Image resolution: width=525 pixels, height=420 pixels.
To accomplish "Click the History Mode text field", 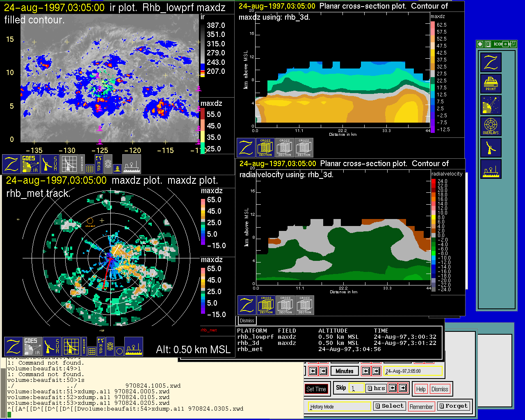I will (340, 406).
